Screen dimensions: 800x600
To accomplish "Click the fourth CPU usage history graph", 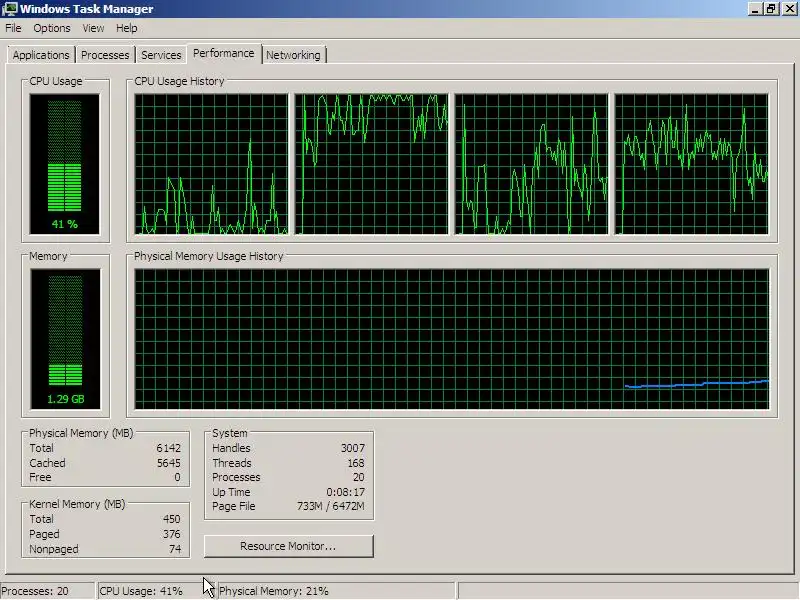I will click(x=691, y=164).
